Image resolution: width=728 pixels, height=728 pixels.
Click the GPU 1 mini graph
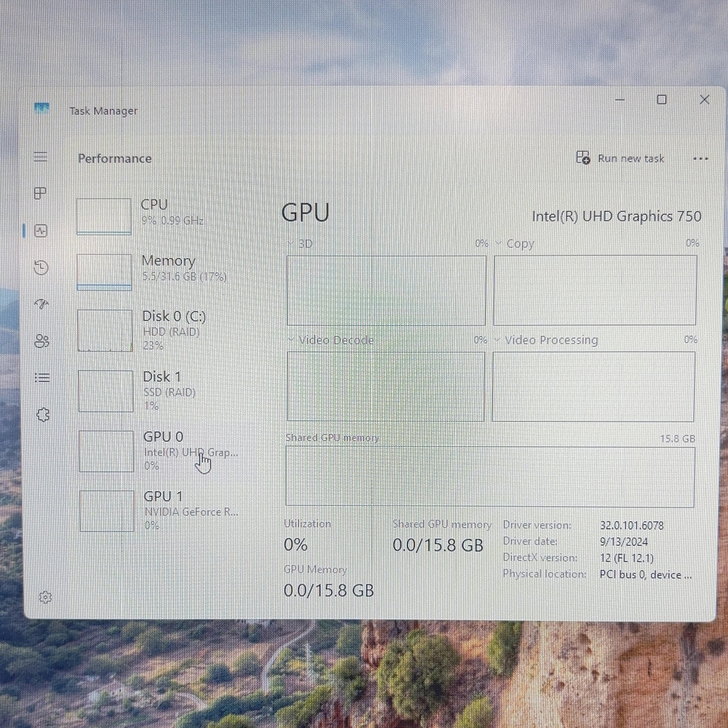[107, 511]
